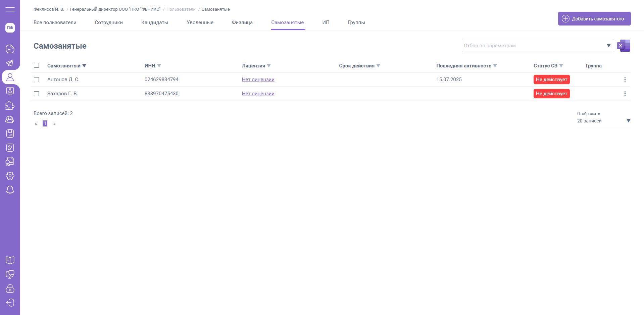This screenshot has height=315, width=644.
Task: Open the open-book knowledge base icon
Action: (10, 260)
